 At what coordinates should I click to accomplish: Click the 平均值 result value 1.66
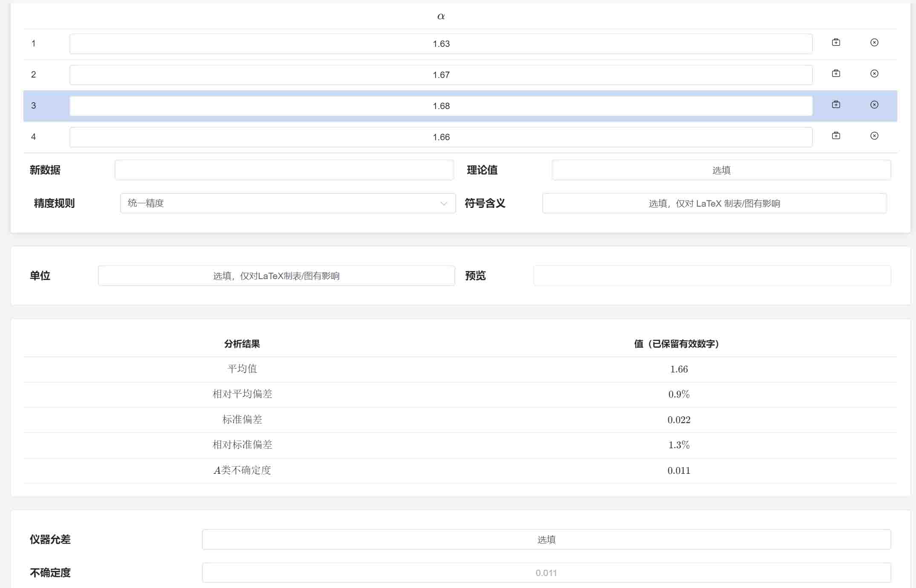pos(679,369)
